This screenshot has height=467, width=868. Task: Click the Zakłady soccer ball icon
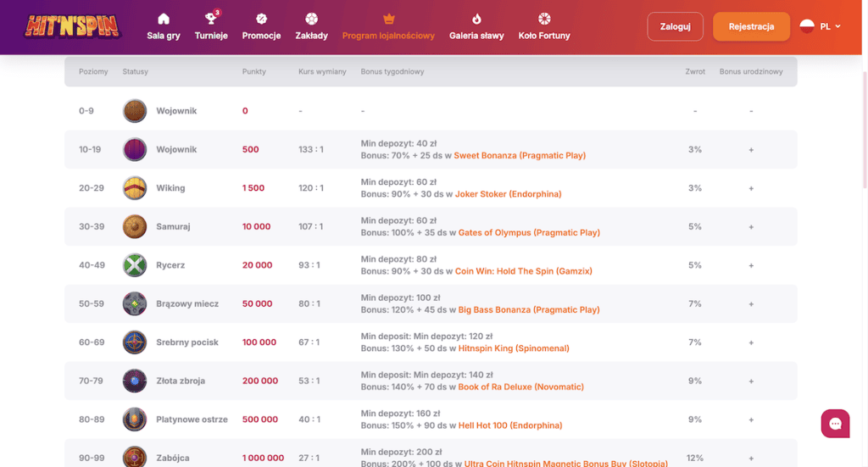(x=312, y=19)
